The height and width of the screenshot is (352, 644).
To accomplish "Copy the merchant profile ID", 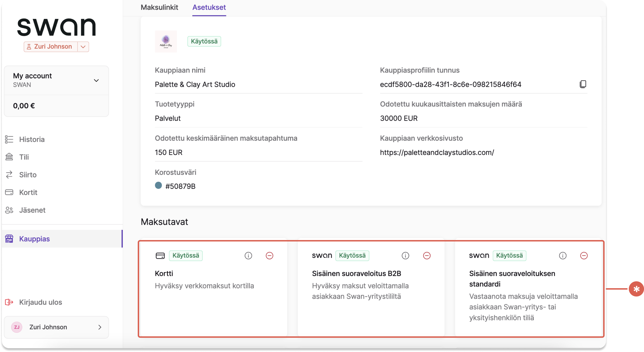I will point(583,84).
